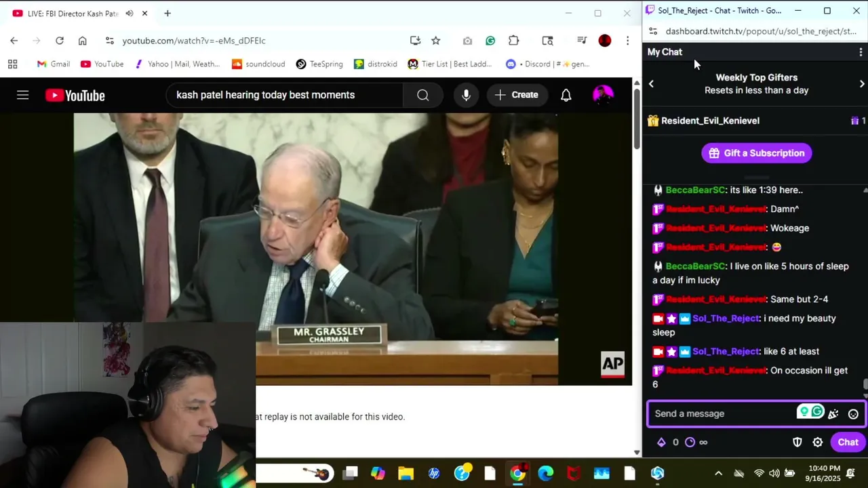Open the Wi-Fi network tray icon

[759, 473]
